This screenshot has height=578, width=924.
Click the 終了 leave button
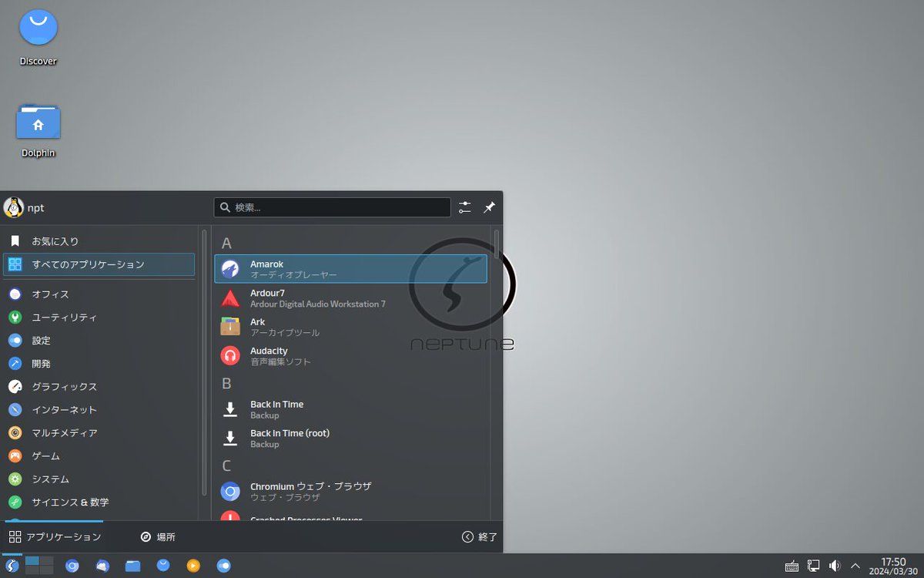pos(480,537)
